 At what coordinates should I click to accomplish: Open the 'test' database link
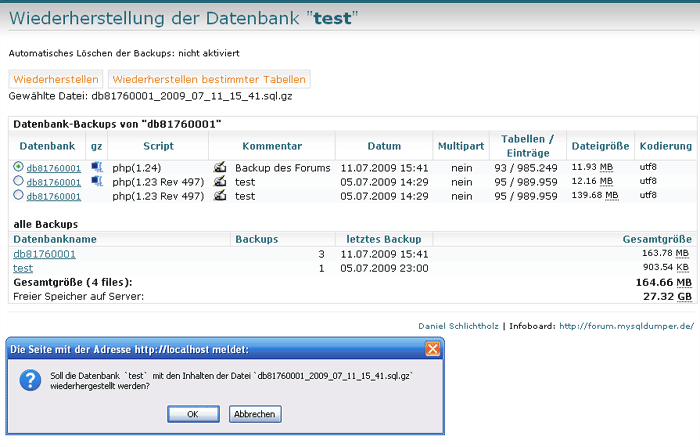click(x=22, y=268)
